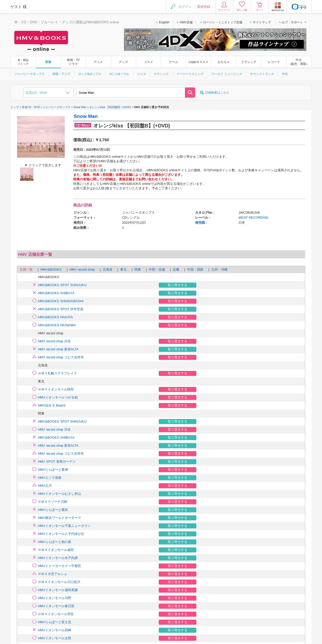The width and height of the screenshot is (322, 644).
Task: Open the HMV横浜ワールドポーターズ store link
Action: [x=59, y=518]
